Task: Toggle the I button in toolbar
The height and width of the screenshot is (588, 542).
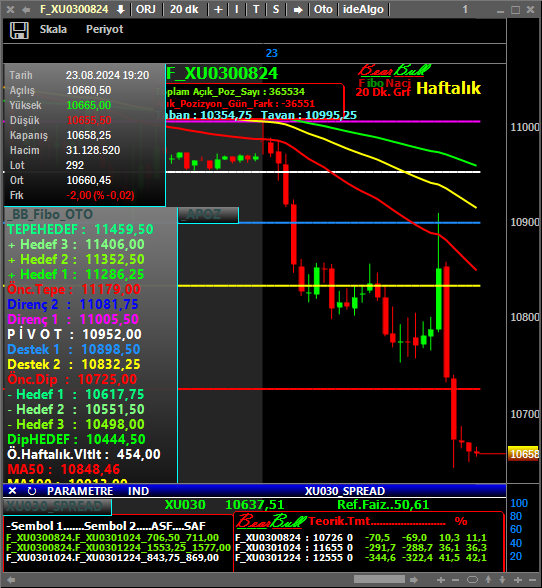Action: pyautogui.click(x=237, y=9)
